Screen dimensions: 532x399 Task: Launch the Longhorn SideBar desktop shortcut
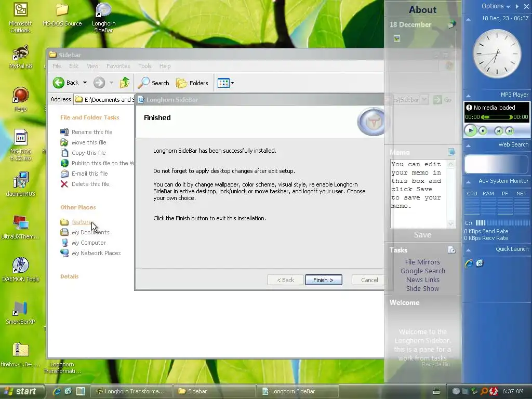pos(103,18)
